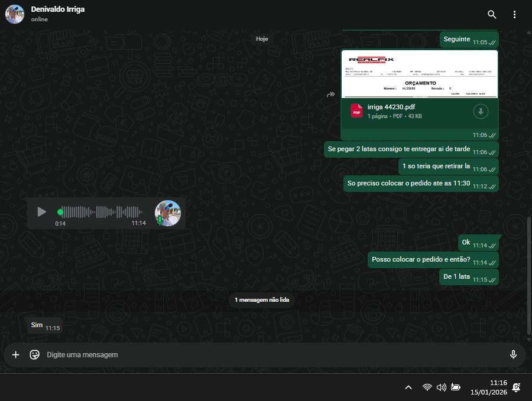Click the irriga 44230.pdf file name
The image size is (532, 401).
391,106
